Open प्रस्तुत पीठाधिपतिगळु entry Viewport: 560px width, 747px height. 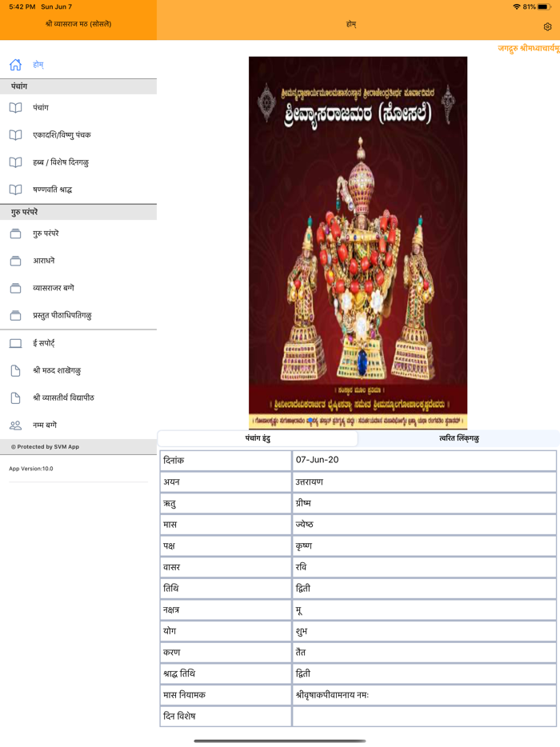(x=78, y=315)
